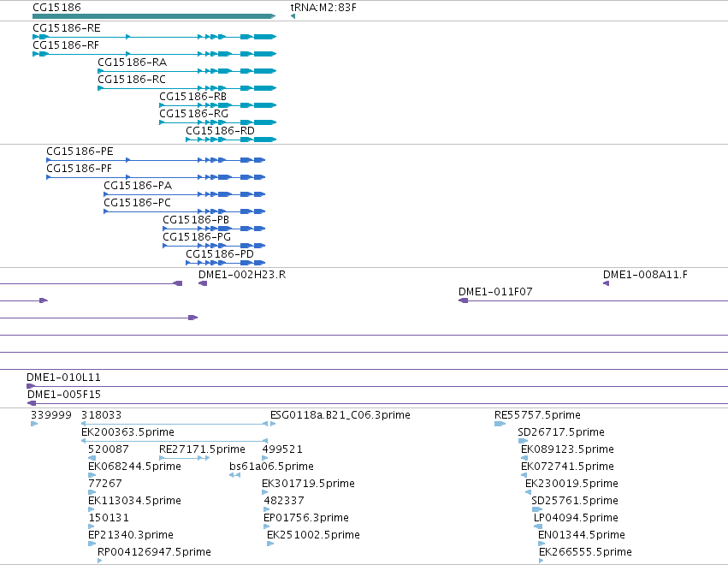
Task: Select LP04094.5prime EST label
Action: point(575,518)
